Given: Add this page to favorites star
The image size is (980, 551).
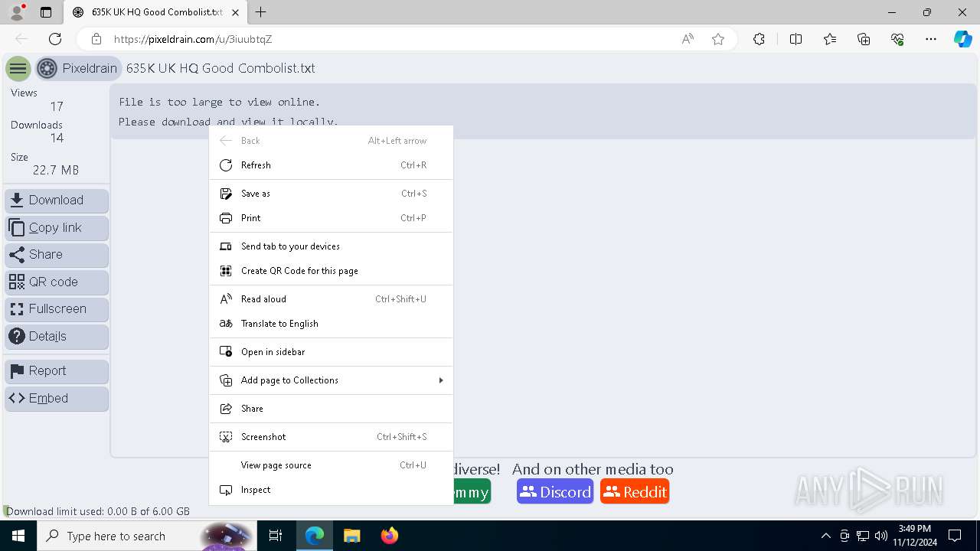Looking at the screenshot, I should [x=718, y=39].
